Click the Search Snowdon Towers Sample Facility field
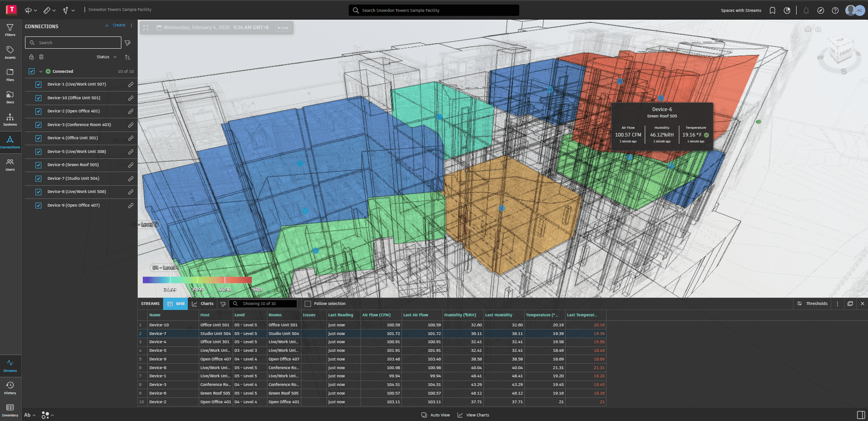 [433, 10]
